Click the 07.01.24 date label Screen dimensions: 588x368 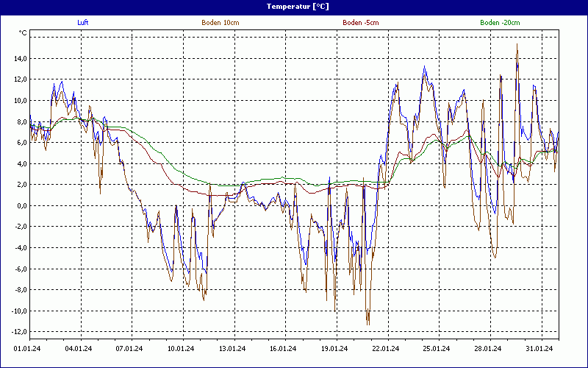click(x=129, y=349)
